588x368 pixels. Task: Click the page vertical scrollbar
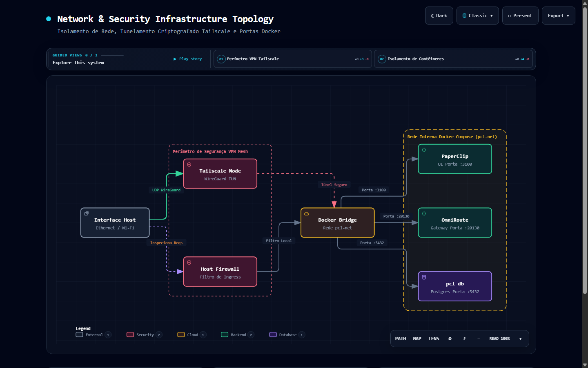(x=585, y=150)
